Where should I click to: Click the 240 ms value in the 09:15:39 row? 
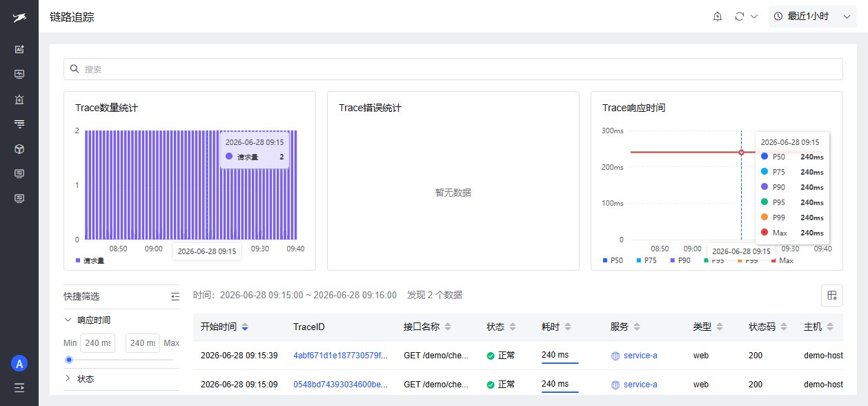(x=555, y=355)
